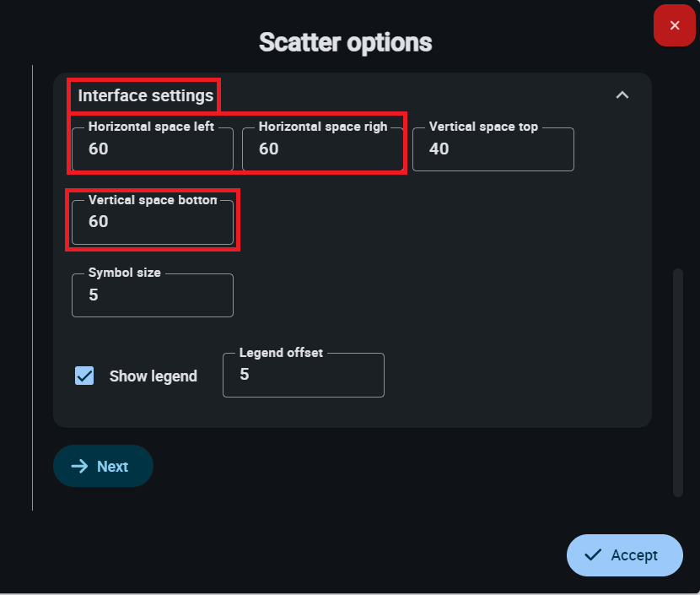Click the arrow icon on Next
This screenshot has width=700, height=595.
(79, 467)
